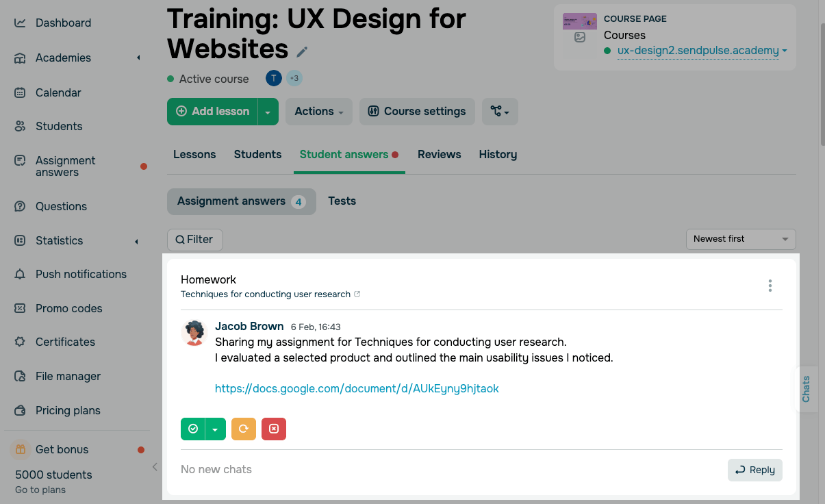Open external link icon beside lesson title
Viewport: 825px width, 504px height.
[x=357, y=294]
